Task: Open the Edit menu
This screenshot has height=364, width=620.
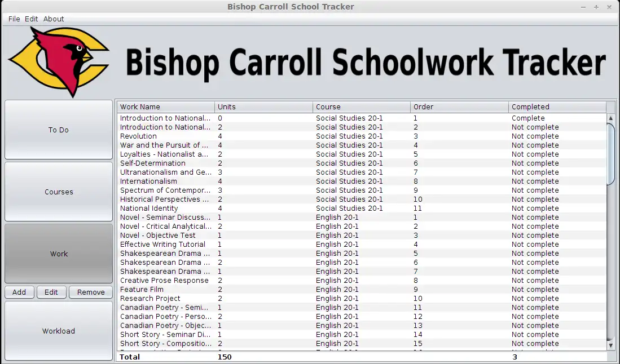Action: point(31,19)
